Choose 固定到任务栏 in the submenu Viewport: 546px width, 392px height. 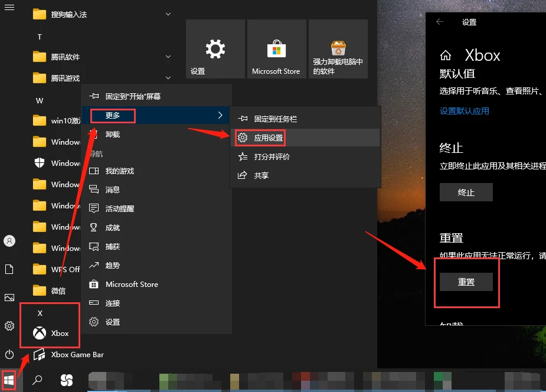(305, 119)
